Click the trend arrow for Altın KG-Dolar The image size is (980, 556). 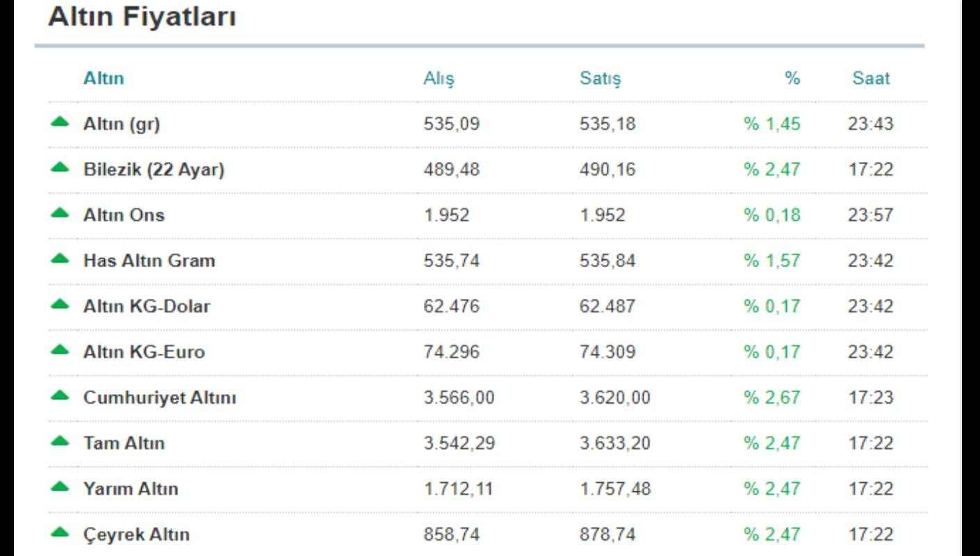point(60,304)
